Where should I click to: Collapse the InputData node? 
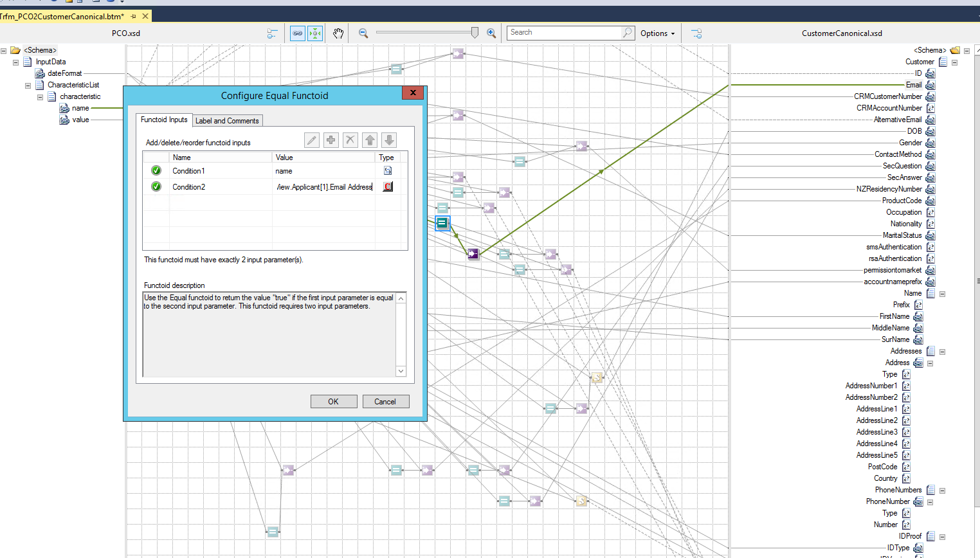[16, 62]
